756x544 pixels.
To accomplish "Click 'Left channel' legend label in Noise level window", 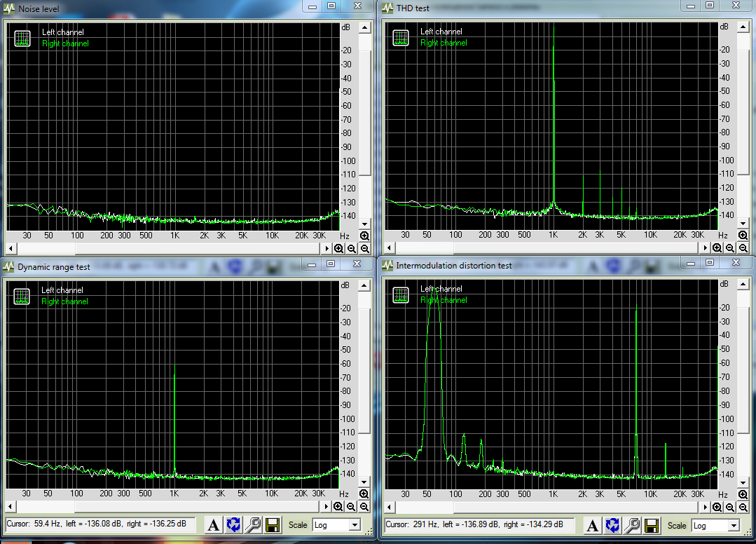I will tap(62, 32).
